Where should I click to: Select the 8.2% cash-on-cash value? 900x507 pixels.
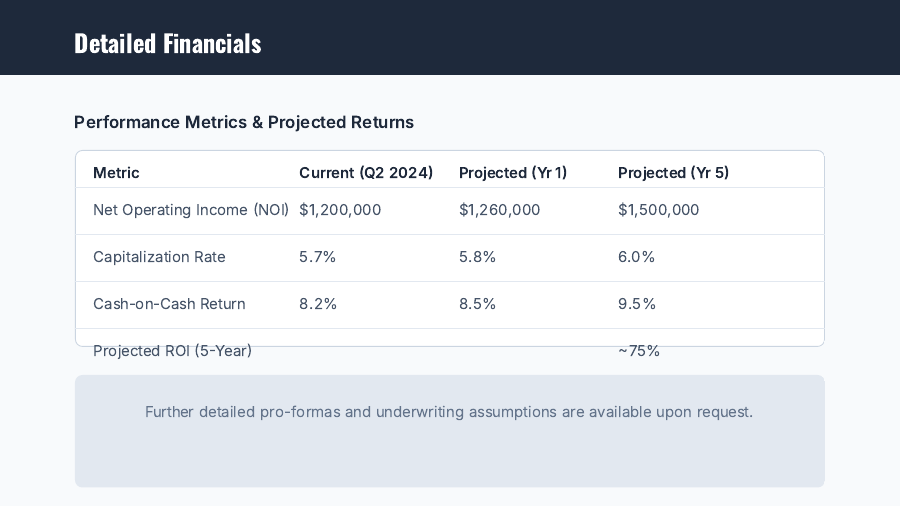pyautogui.click(x=317, y=304)
